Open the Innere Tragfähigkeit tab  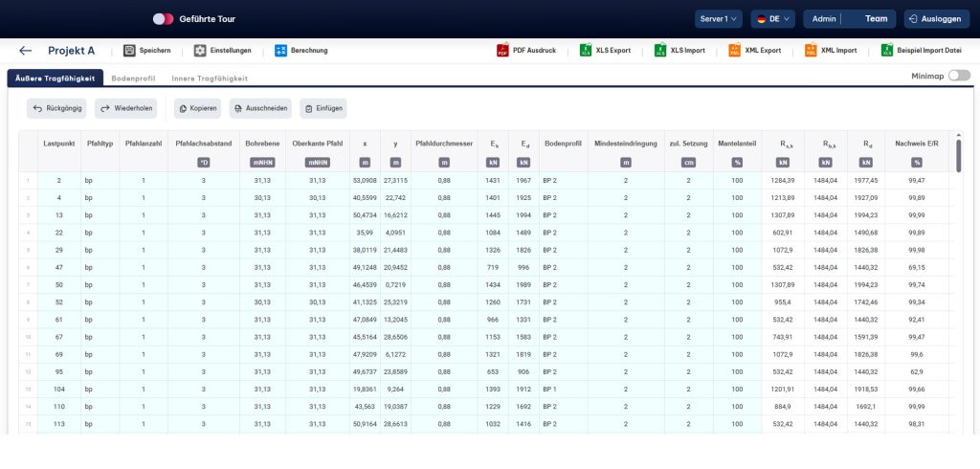point(210,78)
